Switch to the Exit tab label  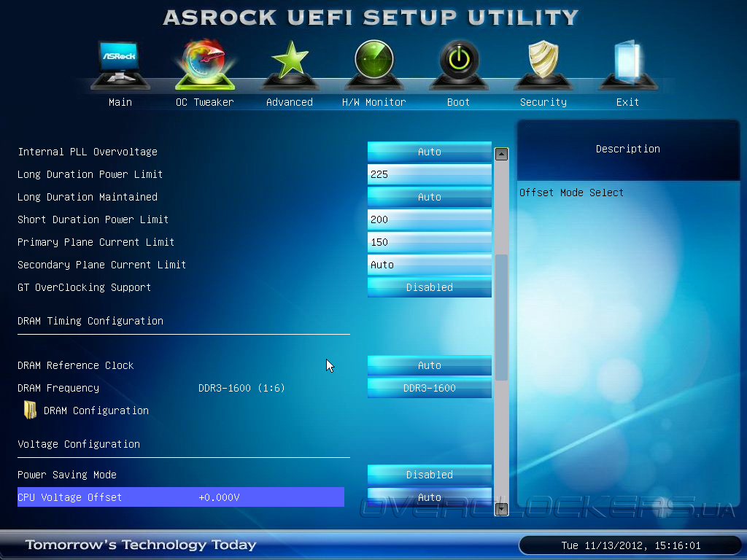click(628, 102)
